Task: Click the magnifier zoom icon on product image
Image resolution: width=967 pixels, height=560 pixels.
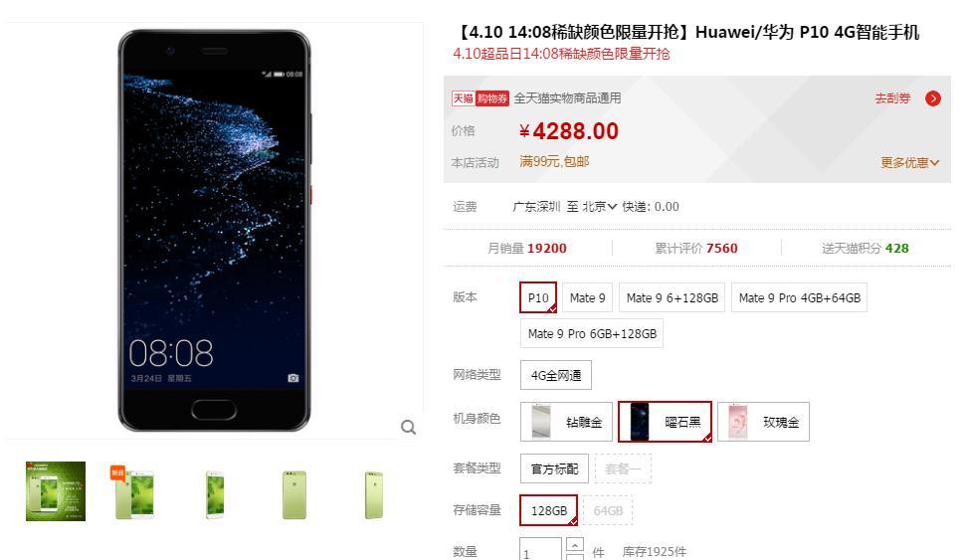Action: pos(408,427)
